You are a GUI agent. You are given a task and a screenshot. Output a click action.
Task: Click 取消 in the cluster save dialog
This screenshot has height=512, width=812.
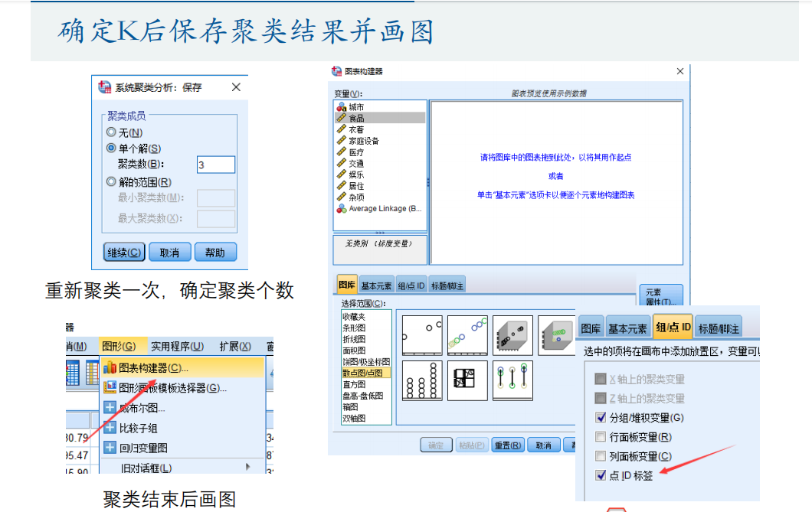(170, 253)
